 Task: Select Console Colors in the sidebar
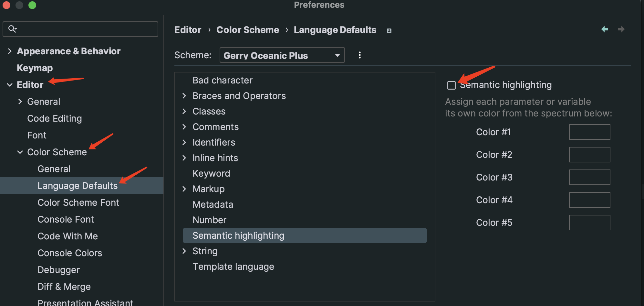coord(70,253)
